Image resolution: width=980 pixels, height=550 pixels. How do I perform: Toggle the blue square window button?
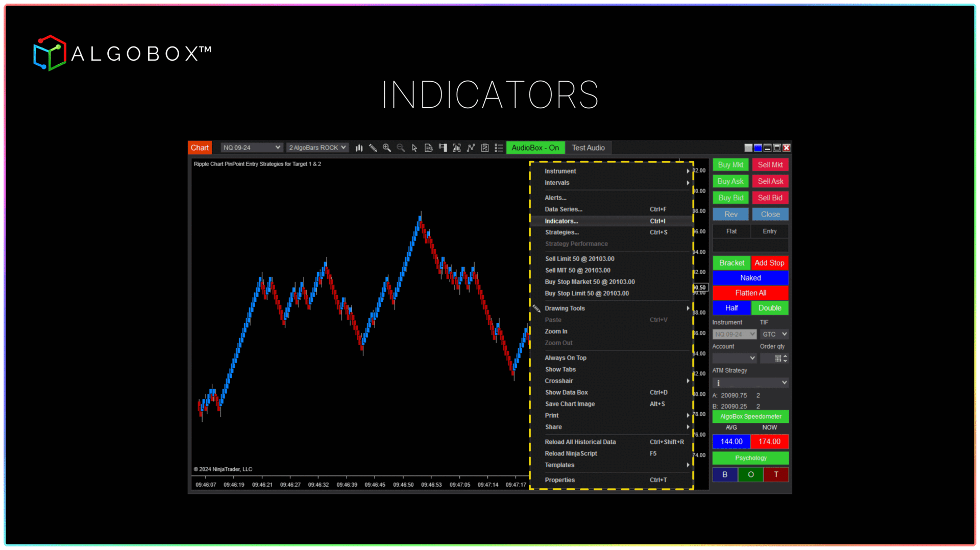click(758, 148)
